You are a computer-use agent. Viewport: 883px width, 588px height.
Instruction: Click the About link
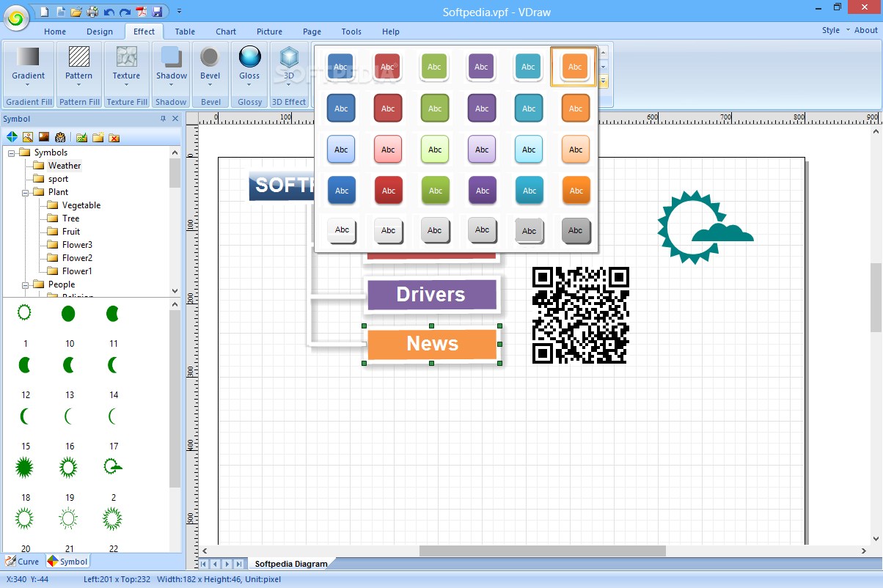tap(865, 30)
